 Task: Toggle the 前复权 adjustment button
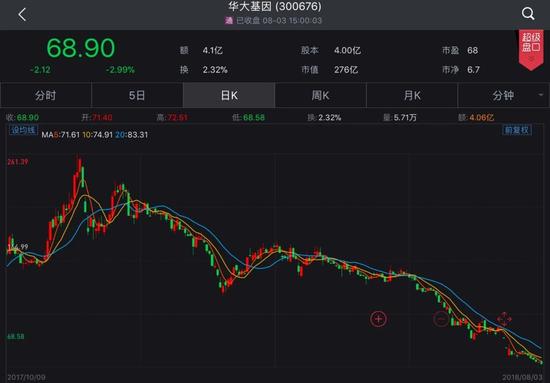click(517, 130)
